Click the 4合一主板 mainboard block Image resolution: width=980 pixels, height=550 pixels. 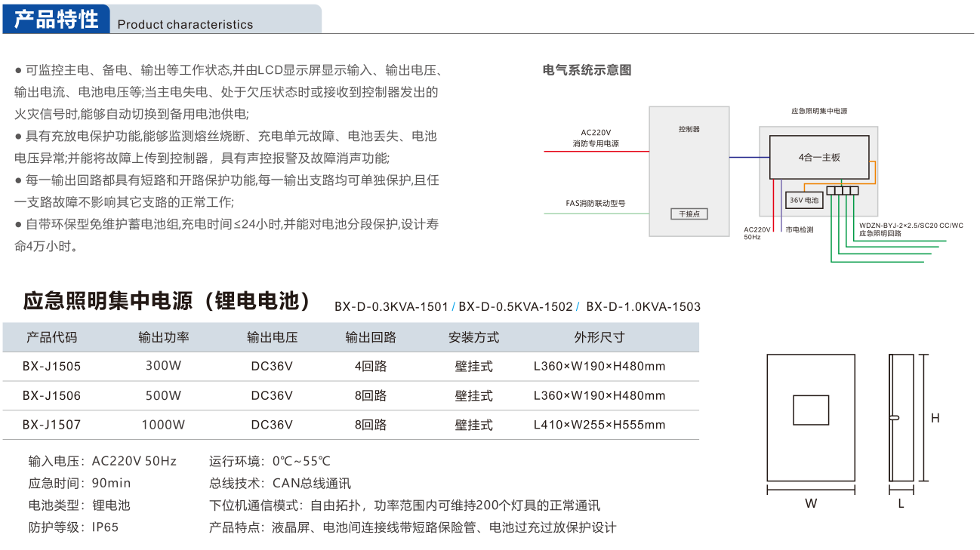(x=819, y=157)
